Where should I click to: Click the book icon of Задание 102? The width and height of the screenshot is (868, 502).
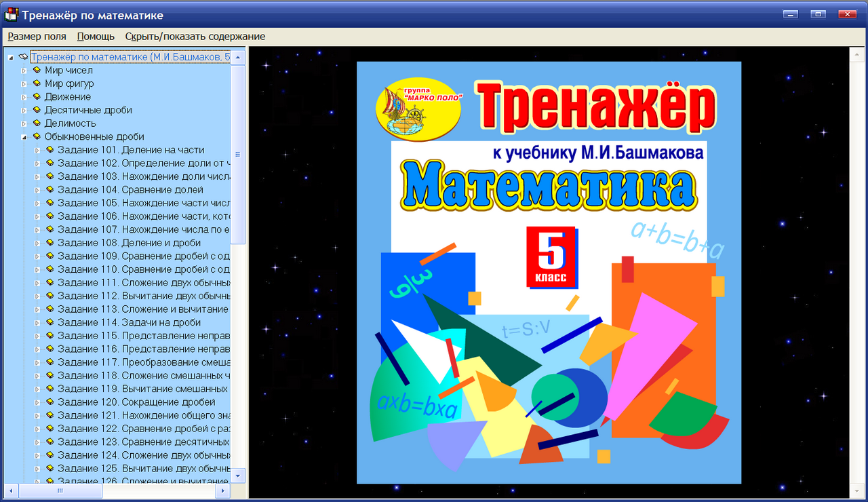click(50, 163)
